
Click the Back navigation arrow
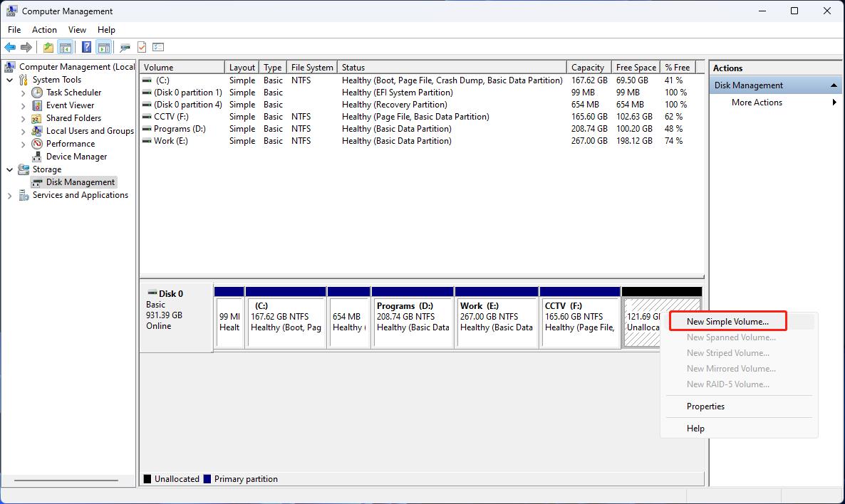10,47
